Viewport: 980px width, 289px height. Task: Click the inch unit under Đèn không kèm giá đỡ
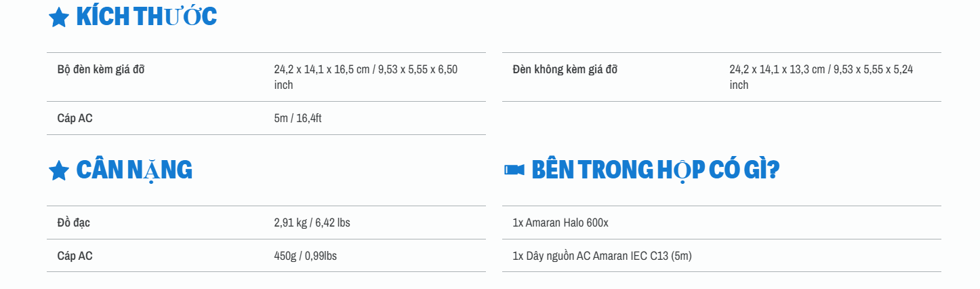(739, 85)
